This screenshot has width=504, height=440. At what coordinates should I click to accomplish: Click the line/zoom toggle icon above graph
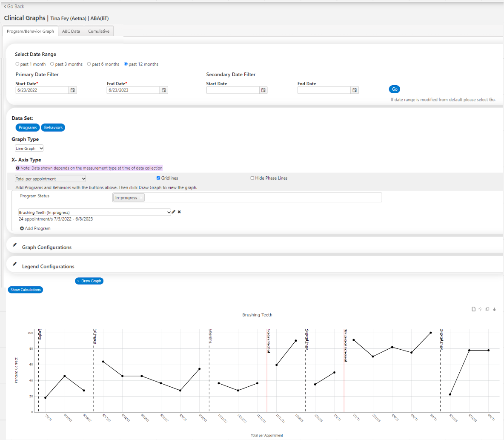(480, 309)
